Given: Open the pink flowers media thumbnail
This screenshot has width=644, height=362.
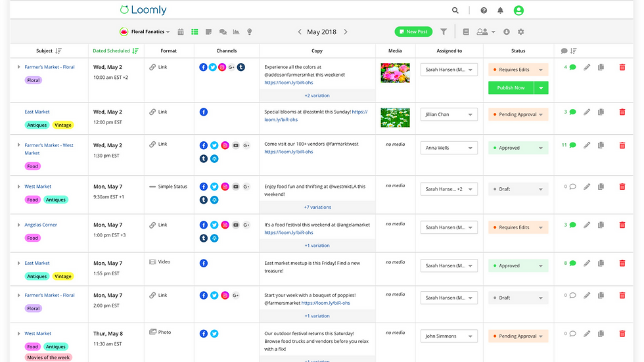Looking at the screenshot, I should click(395, 73).
